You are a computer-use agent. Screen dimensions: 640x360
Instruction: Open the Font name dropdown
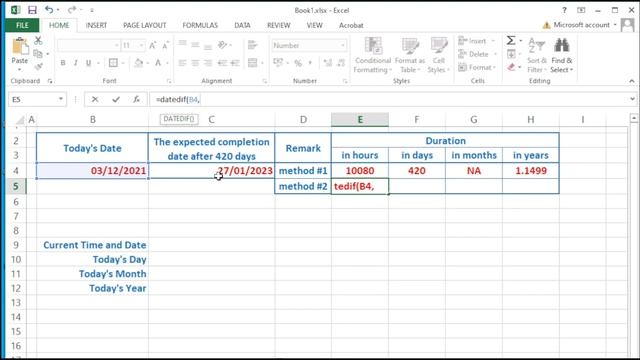coord(117,45)
